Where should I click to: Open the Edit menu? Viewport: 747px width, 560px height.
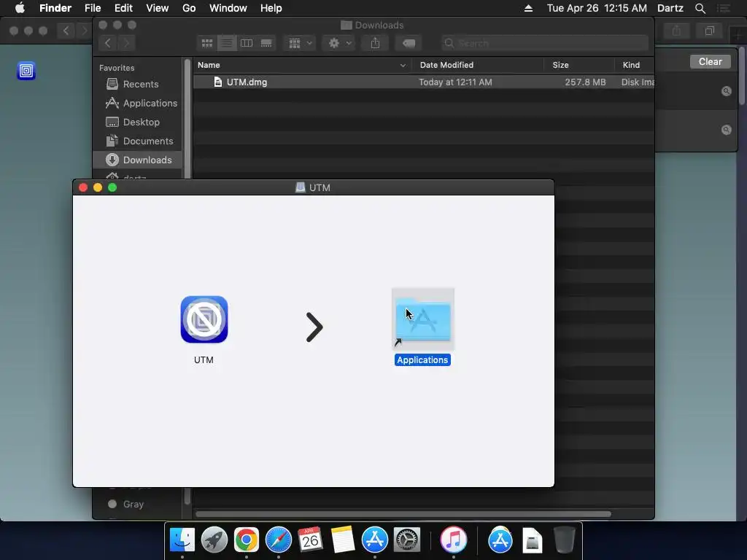tap(123, 8)
